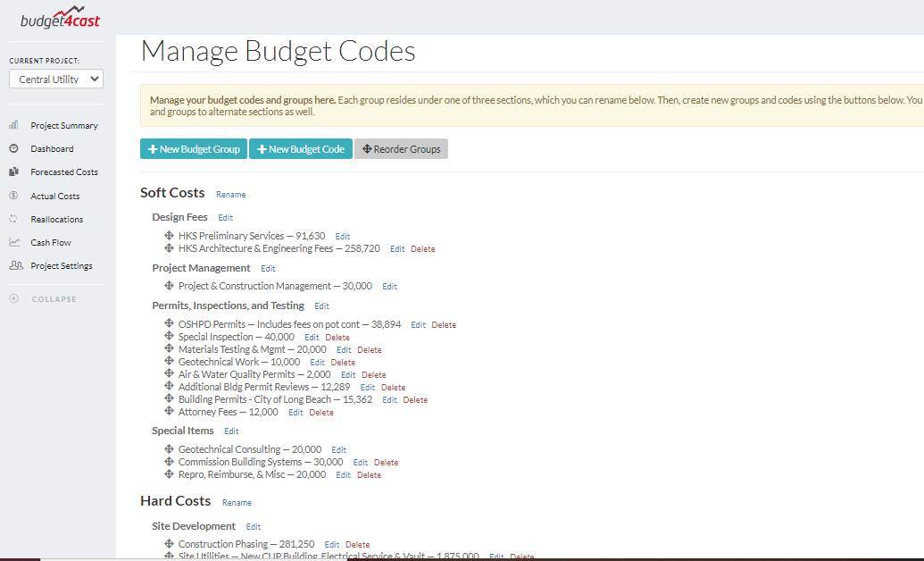Click the Cash Flow line chart icon
Viewport: 924px width, 561px height.
coord(15,242)
